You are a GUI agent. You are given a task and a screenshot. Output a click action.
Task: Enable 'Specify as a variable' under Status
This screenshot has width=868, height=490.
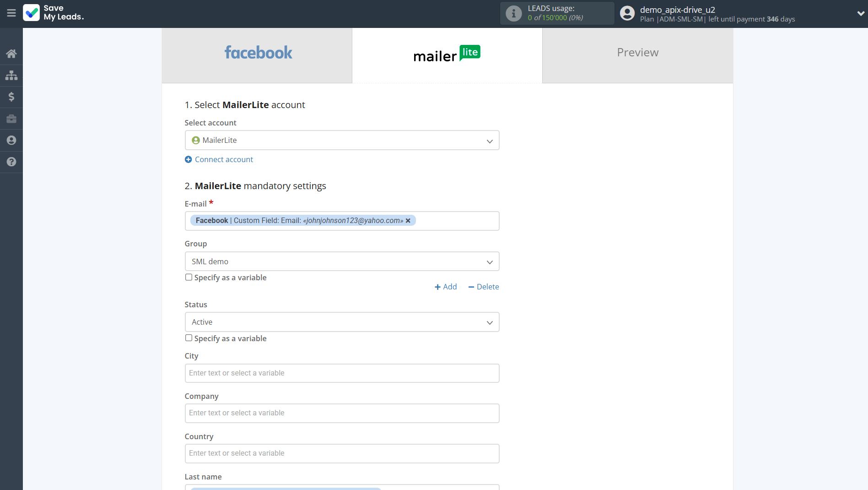point(189,338)
